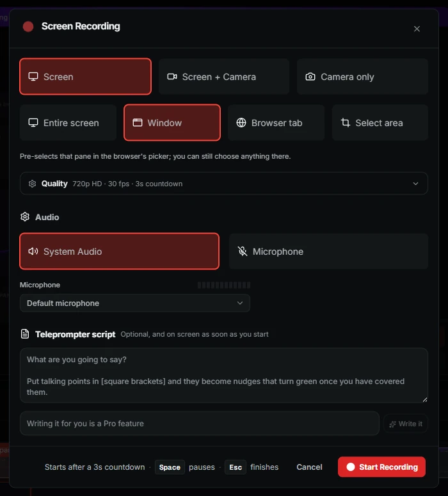Screen dimensions: 448x496
Task: Click the microphone level meter bar
Action: pos(224,285)
